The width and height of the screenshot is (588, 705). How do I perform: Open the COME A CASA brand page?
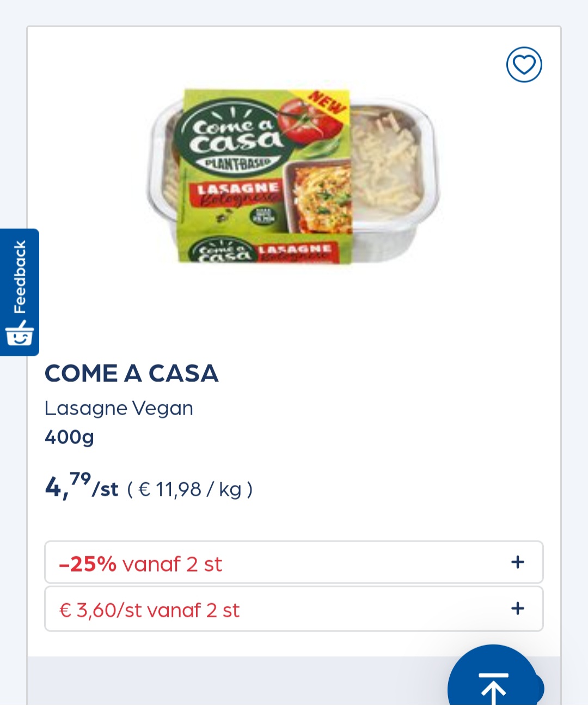132,374
